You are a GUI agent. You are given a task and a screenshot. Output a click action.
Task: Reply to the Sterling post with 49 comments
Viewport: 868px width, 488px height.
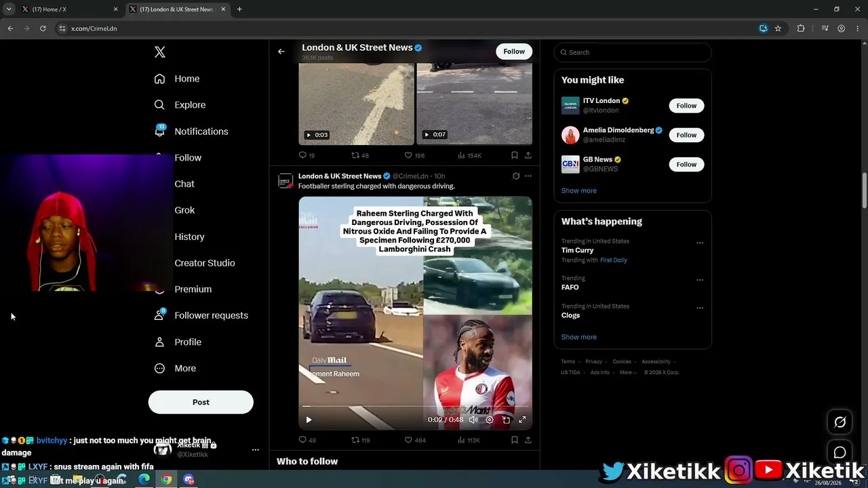click(x=307, y=440)
